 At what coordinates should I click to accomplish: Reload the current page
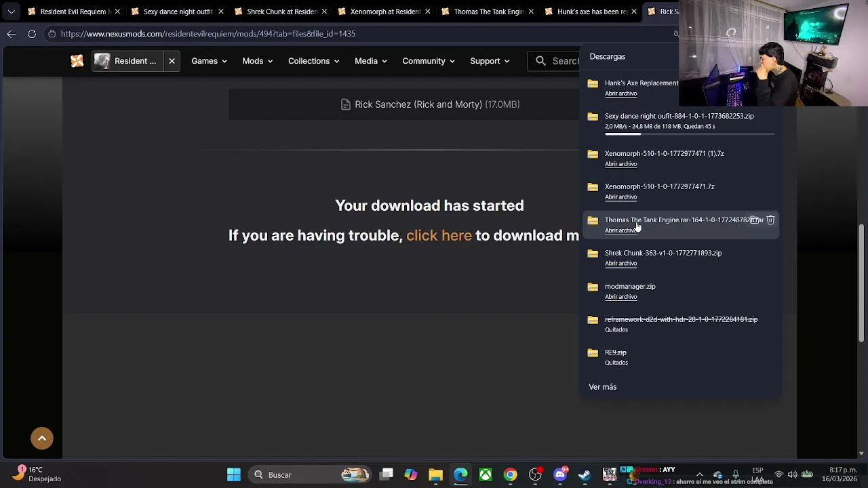click(x=32, y=33)
